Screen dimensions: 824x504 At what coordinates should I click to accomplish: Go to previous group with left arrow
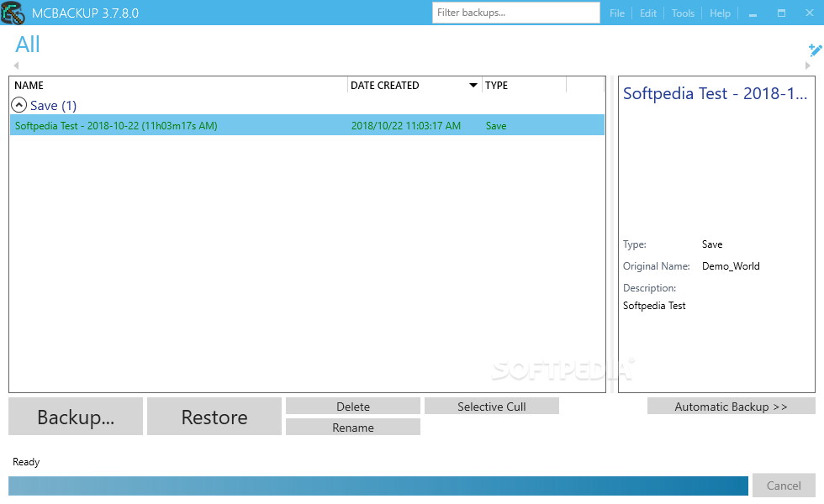click(16, 66)
